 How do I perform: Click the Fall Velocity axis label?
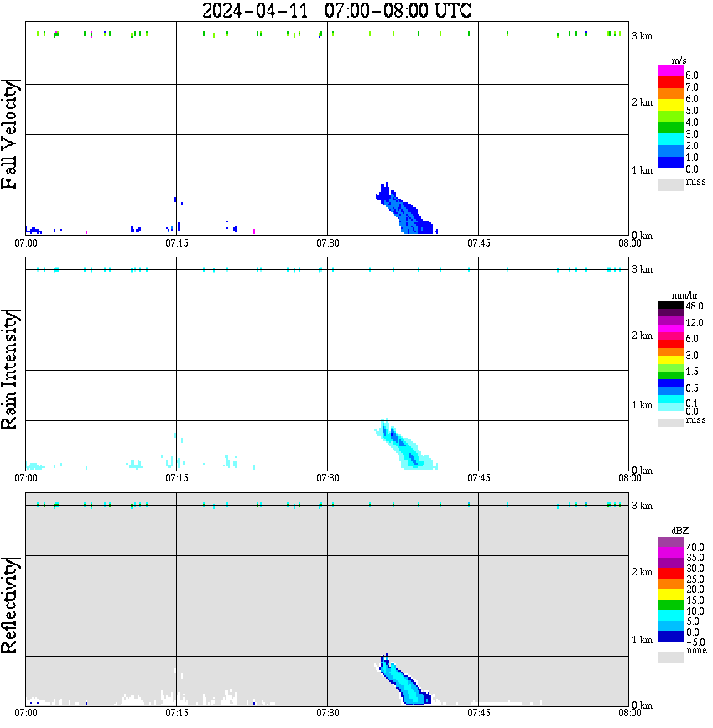(9, 135)
